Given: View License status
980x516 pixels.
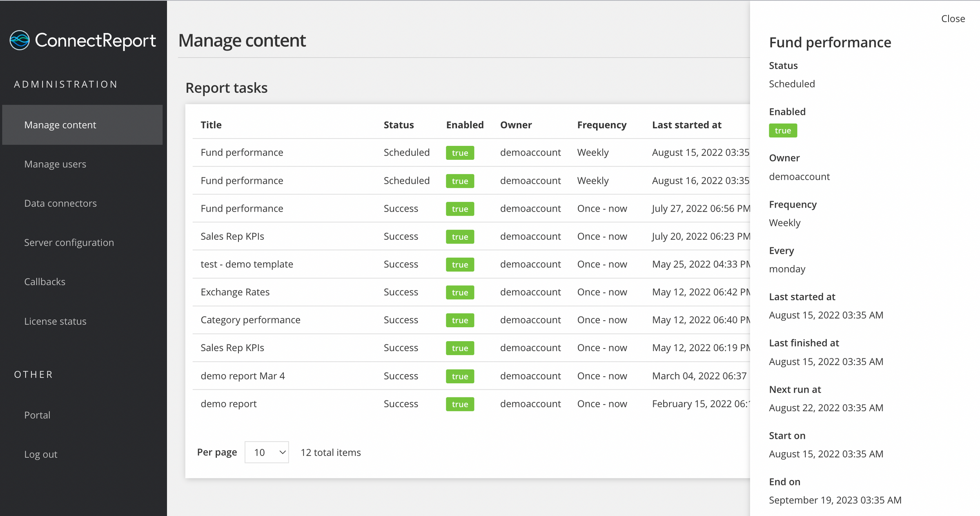Looking at the screenshot, I should click(55, 321).
